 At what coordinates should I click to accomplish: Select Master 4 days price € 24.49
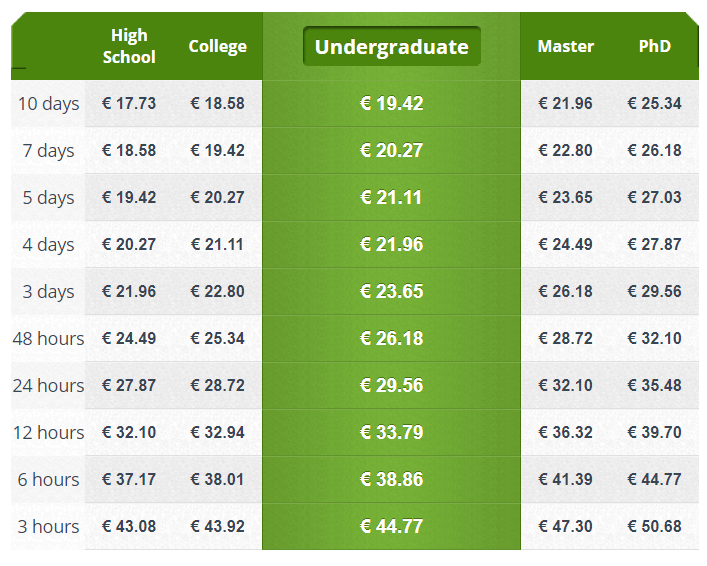point(565,244)
